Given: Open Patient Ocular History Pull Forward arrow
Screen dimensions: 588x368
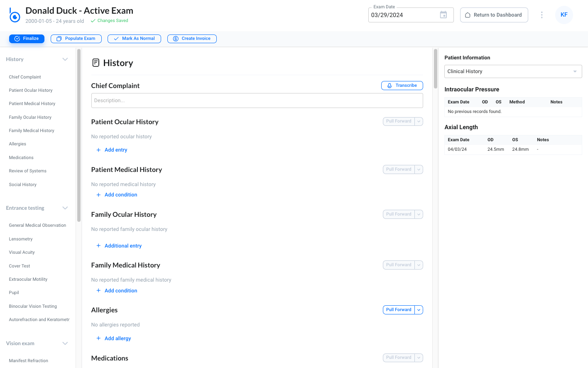Looking at the screenshot, I should 419,121.
